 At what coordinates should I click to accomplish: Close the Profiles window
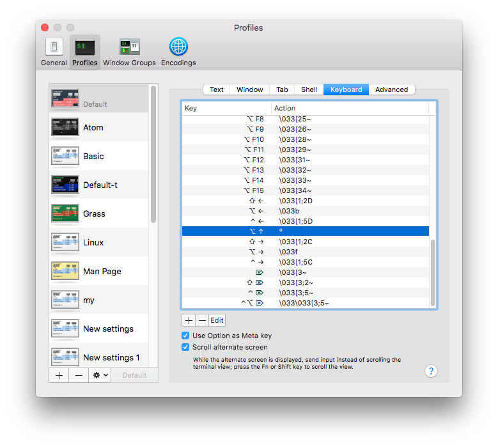(x=45, y=27)
